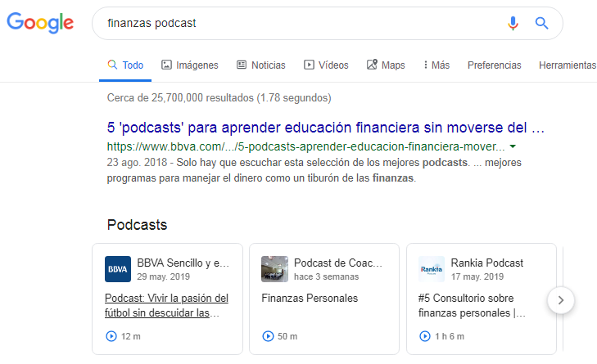Image resolution: width=597 pixels, height=364 pixels.
Task: Expand the green arrow next to BBVA URL
Action: coord(513,146)
